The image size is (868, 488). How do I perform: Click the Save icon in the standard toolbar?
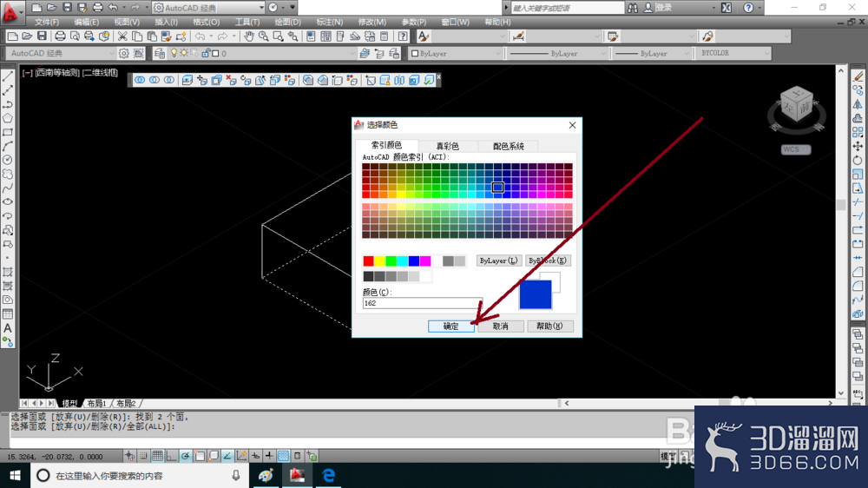(42, 36)
